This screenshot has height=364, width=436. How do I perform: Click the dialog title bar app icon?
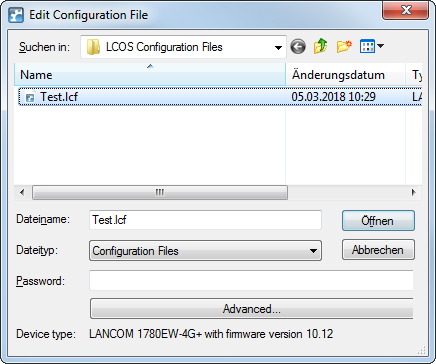[x=16, y=15]
